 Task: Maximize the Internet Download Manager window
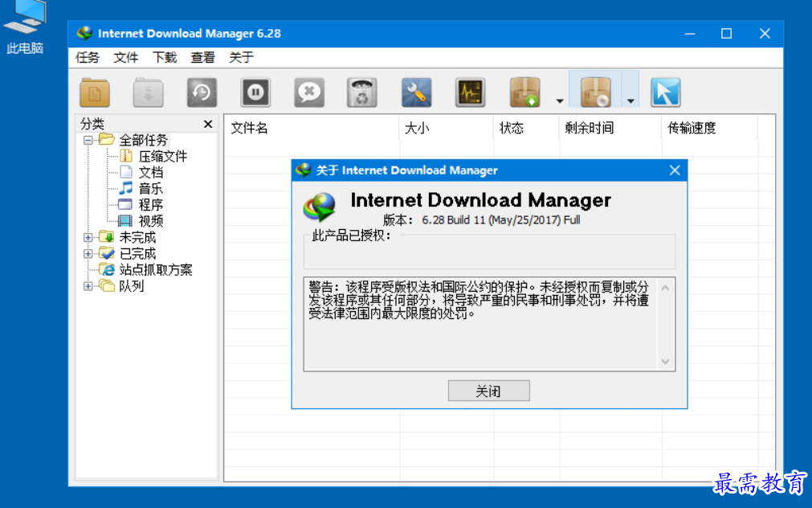pos(727,34)
